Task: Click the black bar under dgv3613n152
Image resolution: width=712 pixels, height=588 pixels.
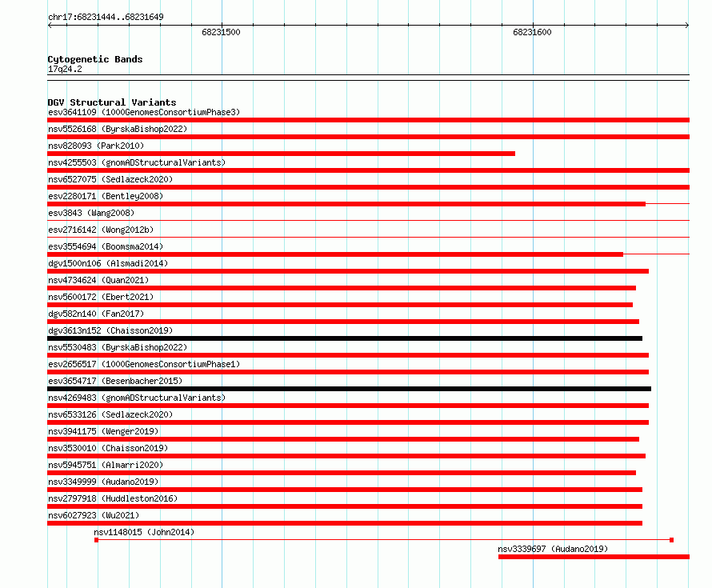Action: point(345,338)
